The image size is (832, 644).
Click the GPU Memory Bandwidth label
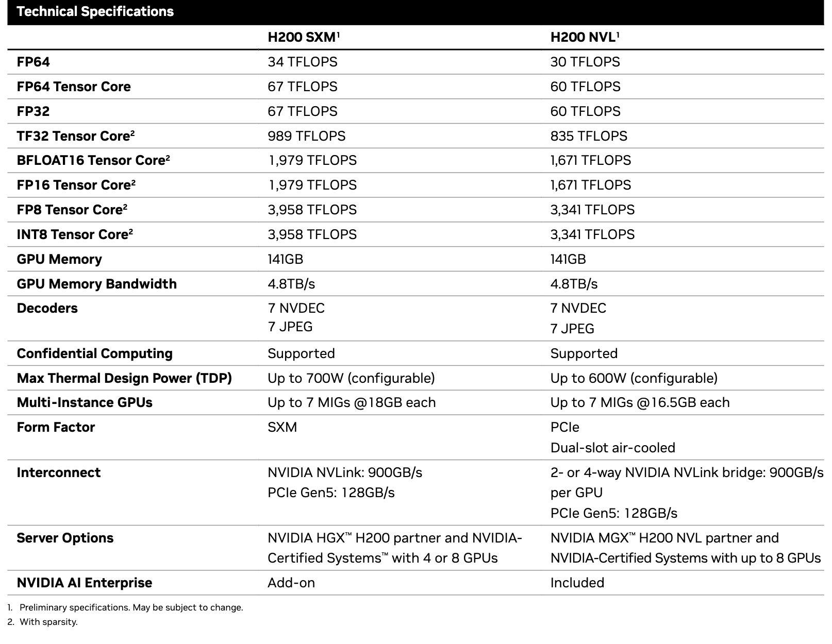(97, 284)
